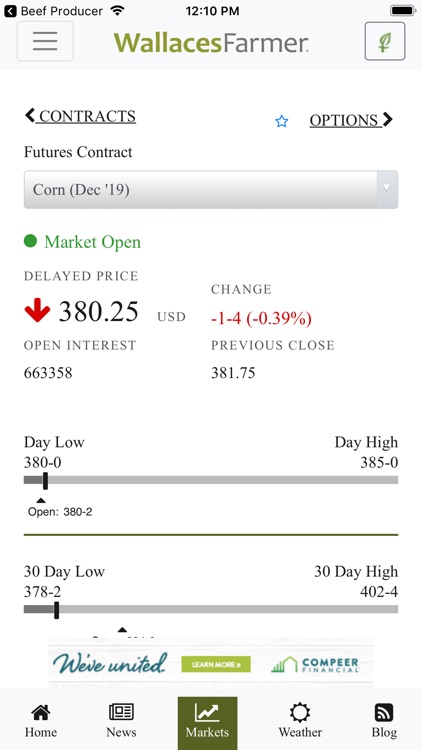Image resolution: width=422 pixels, height=750 pixels.
Task: Select the Markets tab
Action: pyautogui.click(x=207, y=723)
